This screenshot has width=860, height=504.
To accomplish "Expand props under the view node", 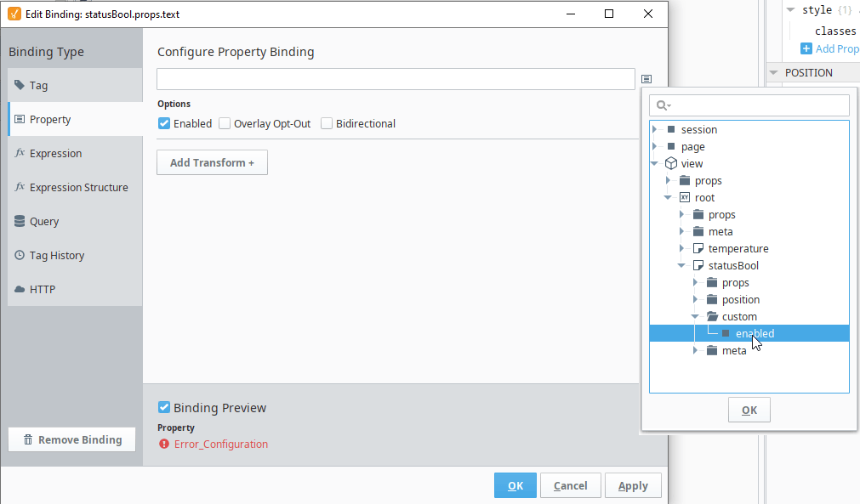I will [x=668, y=180].
